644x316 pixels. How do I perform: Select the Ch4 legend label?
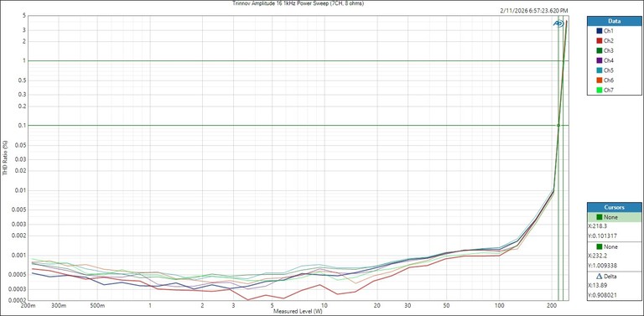(609, 60)
